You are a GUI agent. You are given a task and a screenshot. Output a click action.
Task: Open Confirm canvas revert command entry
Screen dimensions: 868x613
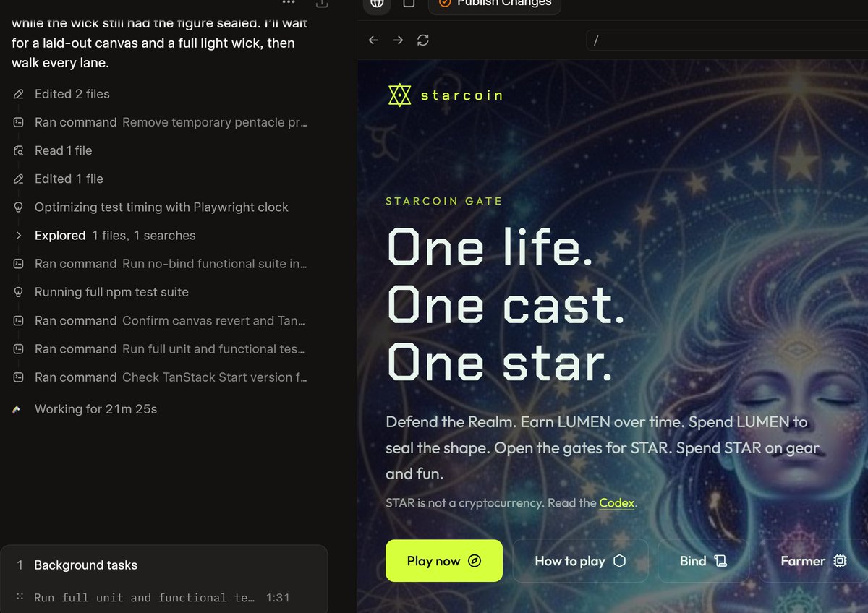point(171,320)
